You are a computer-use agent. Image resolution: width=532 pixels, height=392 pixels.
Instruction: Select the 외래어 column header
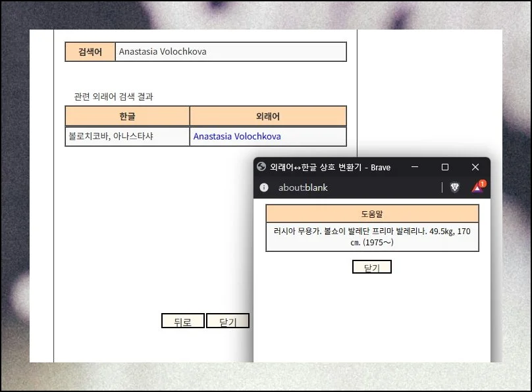(267, 116)
